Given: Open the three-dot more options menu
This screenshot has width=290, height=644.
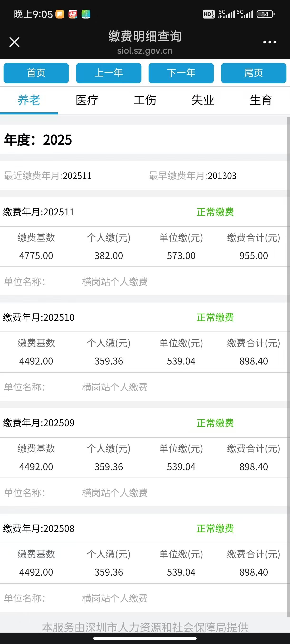Looking at the screenshot, I should tap(270, 42).
